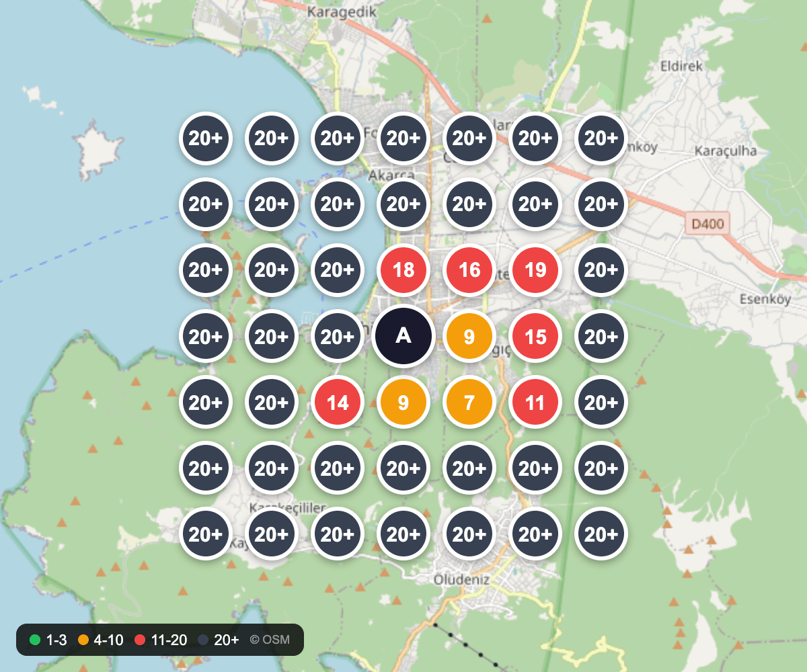Select the red marker showing 18

403,270
